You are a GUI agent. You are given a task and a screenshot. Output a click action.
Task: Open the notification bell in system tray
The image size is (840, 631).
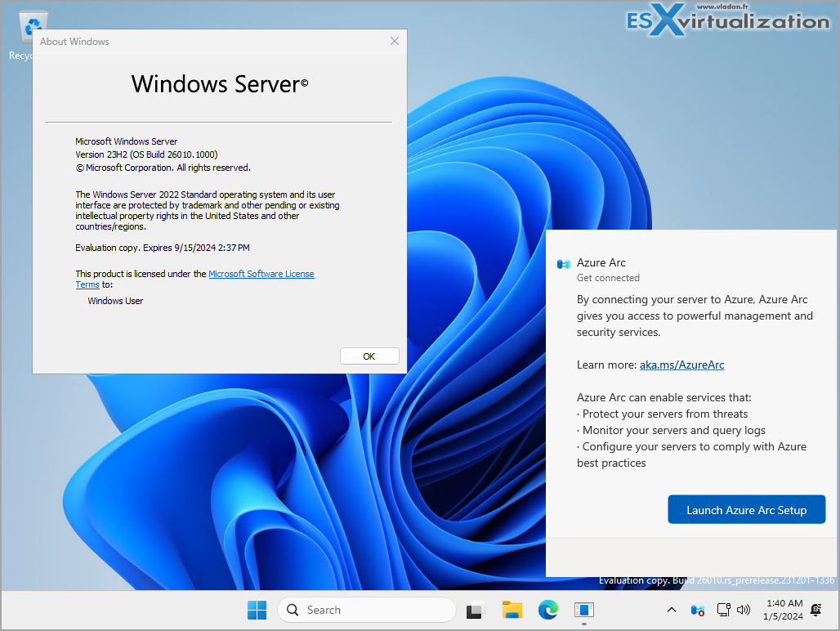(x=815, y=610)
